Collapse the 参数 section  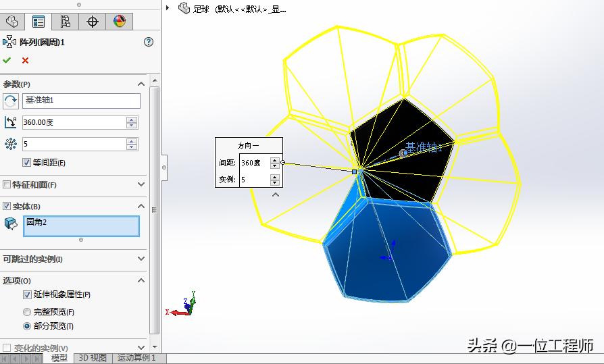[141, 84]
